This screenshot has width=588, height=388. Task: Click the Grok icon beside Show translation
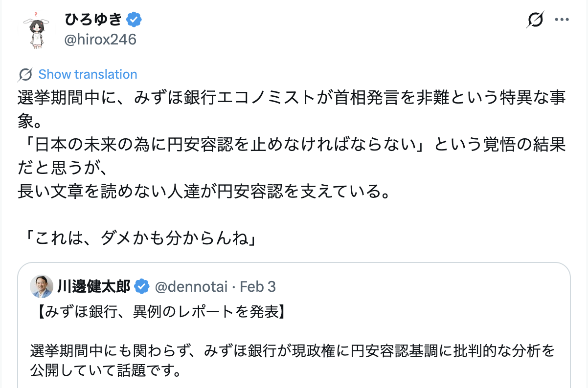click(x=25, y=75)
